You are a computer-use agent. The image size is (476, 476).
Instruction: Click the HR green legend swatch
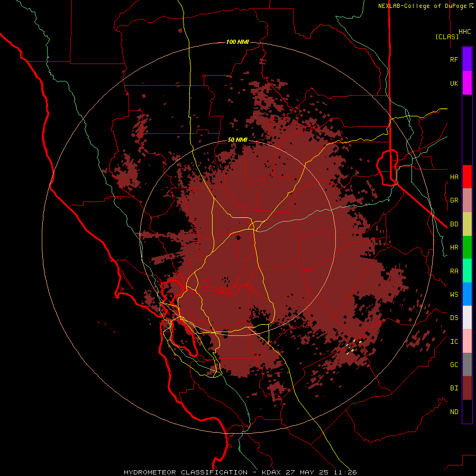point(467,248)
